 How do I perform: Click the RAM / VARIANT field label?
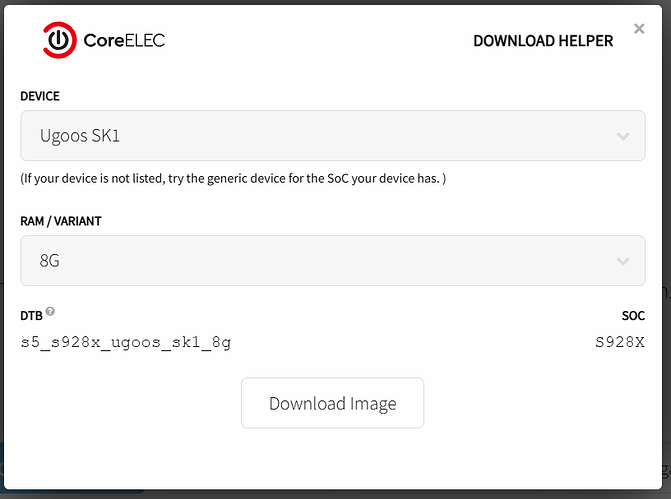point(61,221)
